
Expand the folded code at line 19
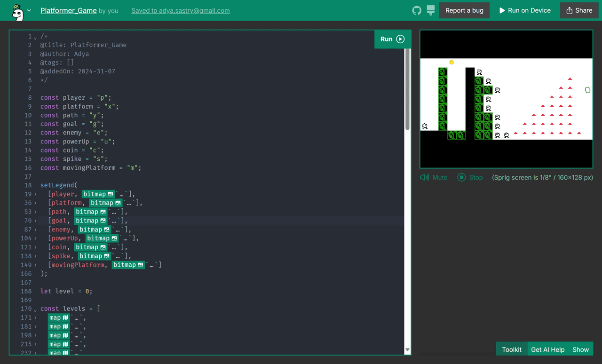(x=35, y=194)
